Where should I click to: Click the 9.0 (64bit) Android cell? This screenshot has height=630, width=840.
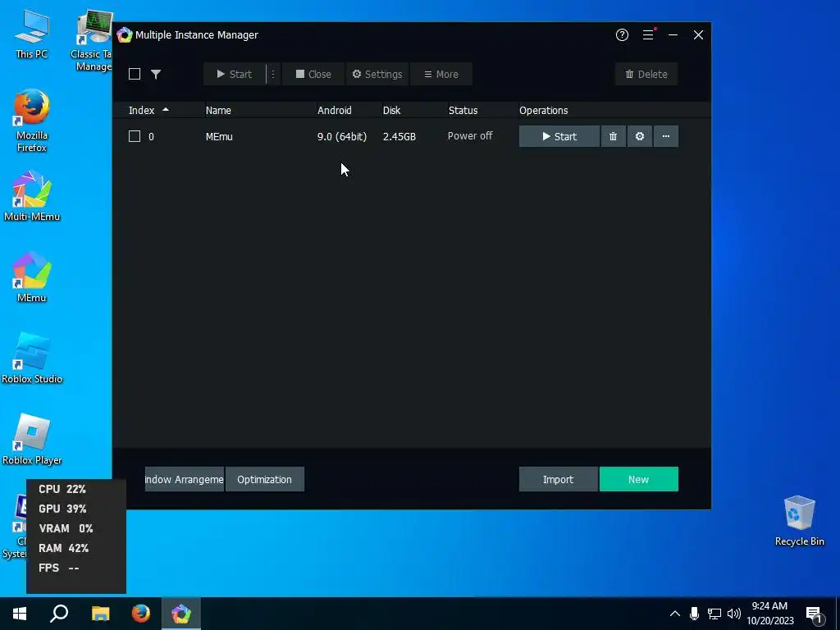point(342,137)
